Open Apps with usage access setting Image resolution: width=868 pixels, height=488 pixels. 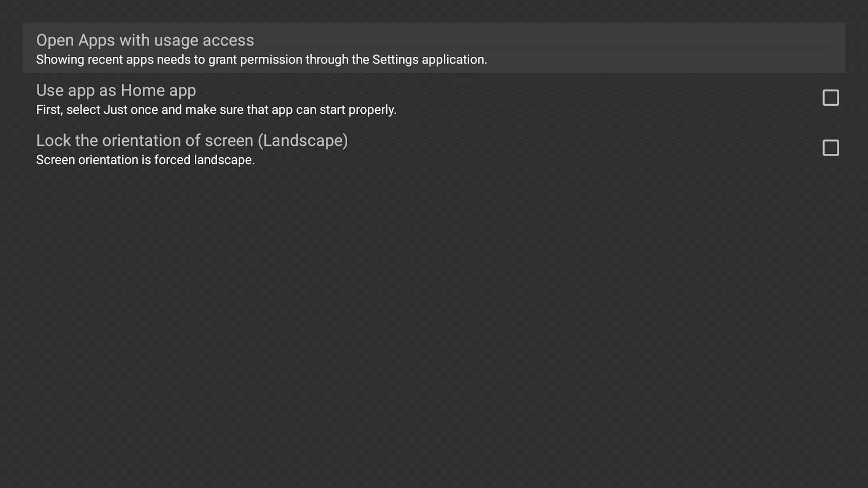tap(145, 41)
